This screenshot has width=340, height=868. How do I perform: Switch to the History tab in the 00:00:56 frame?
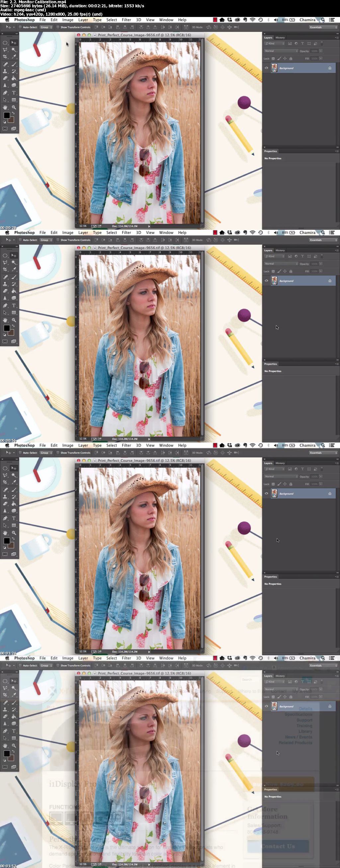coord(280,250)
